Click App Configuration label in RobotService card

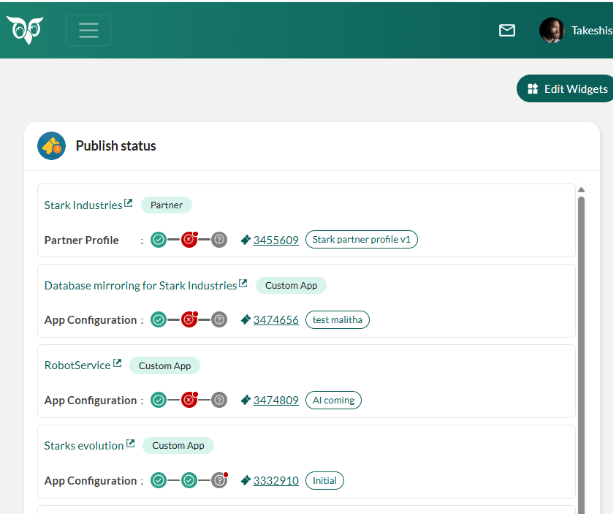pyautogui.click(x=90, y=400)
